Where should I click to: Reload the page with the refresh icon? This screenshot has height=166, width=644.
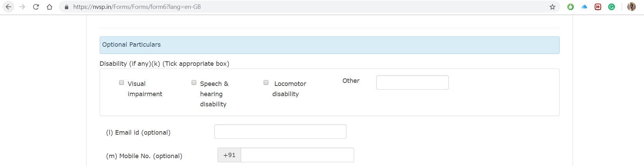[x=36, y=7]
